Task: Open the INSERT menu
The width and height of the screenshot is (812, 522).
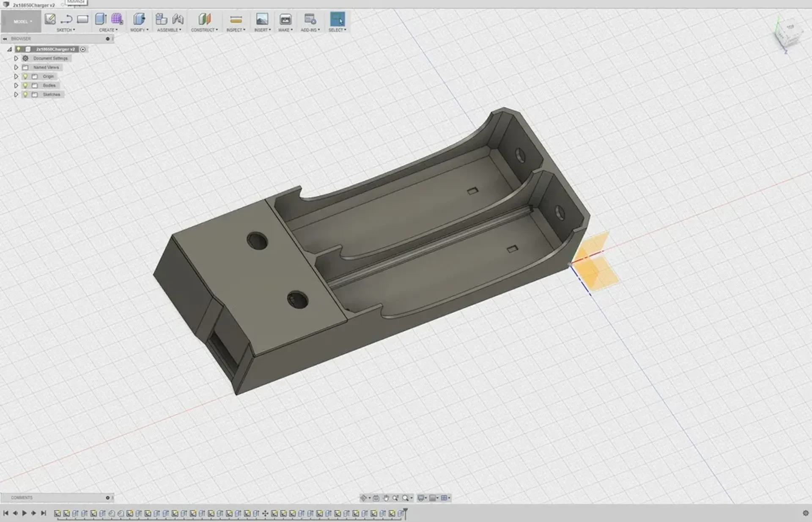Action: coord(262,30)
